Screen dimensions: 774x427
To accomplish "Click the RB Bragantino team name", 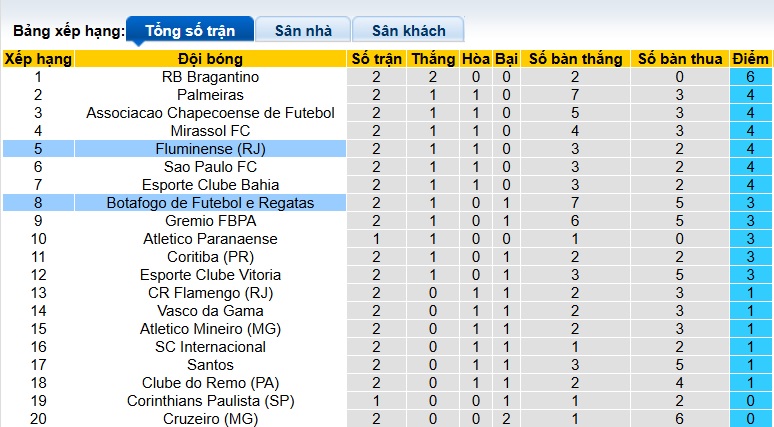I will 210,77.
